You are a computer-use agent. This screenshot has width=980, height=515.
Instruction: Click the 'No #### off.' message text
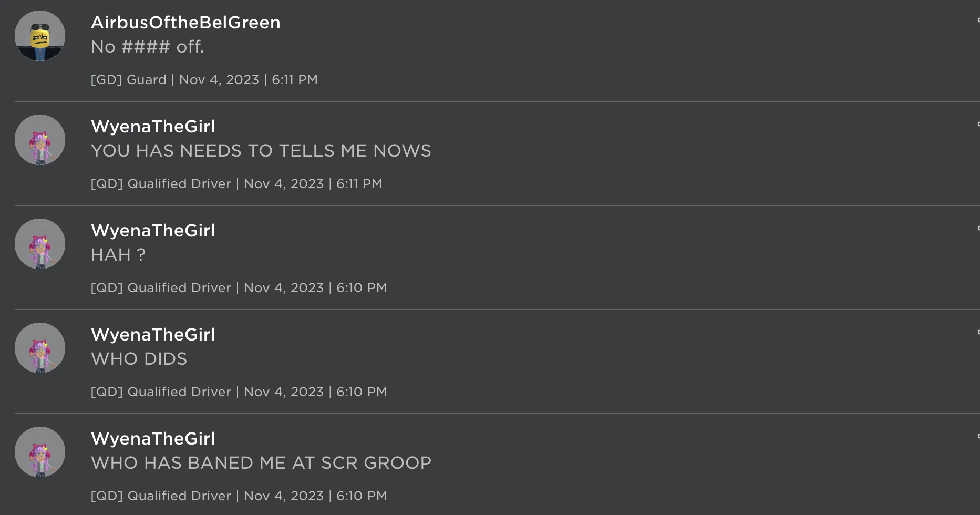pos(147,47)
